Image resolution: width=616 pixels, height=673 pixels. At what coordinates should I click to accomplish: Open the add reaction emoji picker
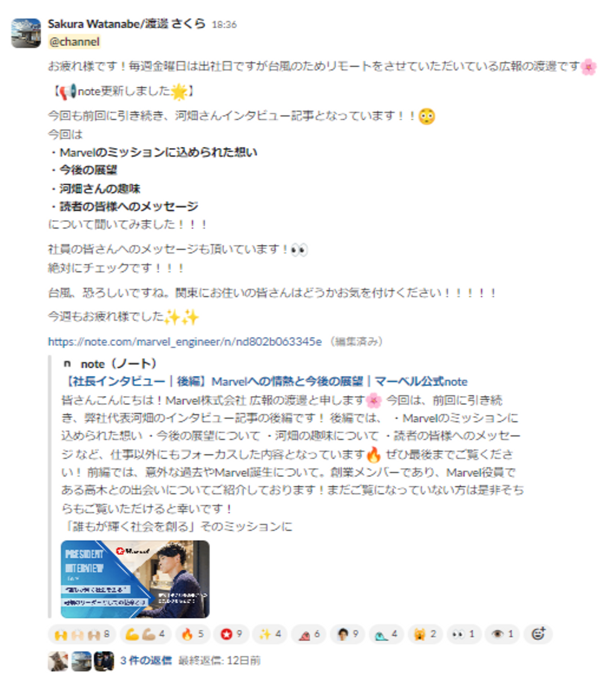point(538,634)
